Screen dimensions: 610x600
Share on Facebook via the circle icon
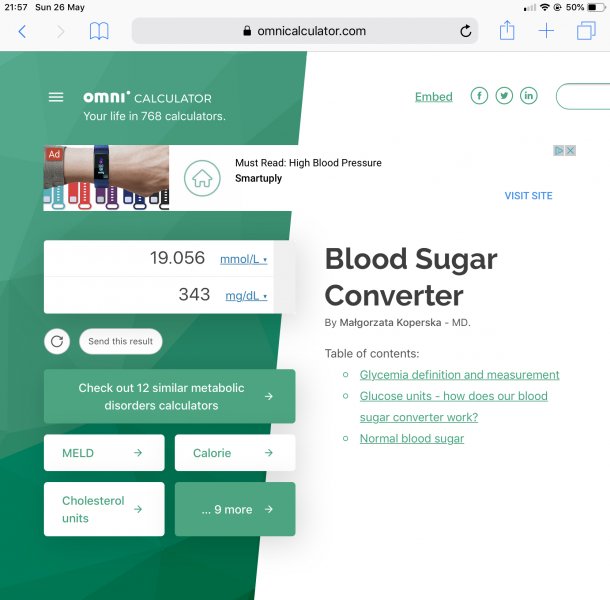[x=479, y=96]
